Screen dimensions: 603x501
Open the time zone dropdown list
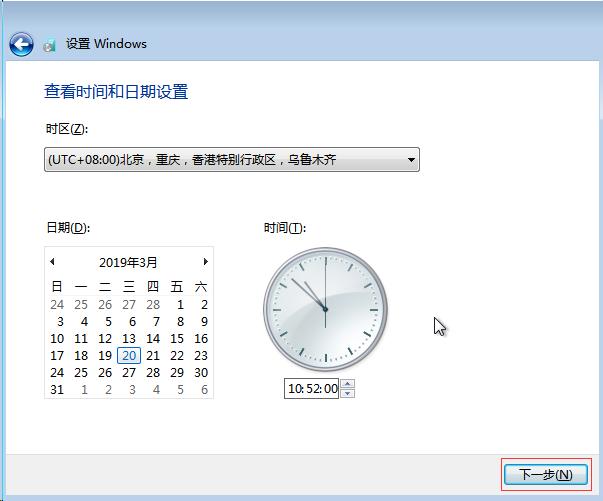[232, 159]
